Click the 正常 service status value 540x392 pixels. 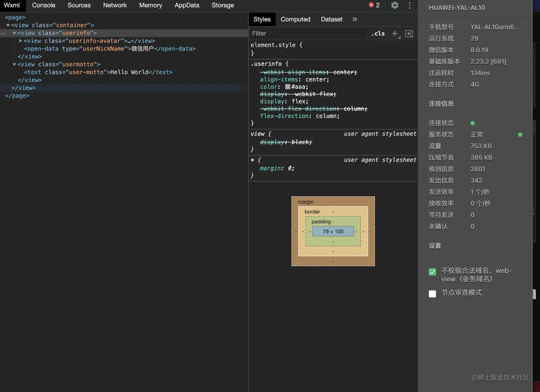477,135
